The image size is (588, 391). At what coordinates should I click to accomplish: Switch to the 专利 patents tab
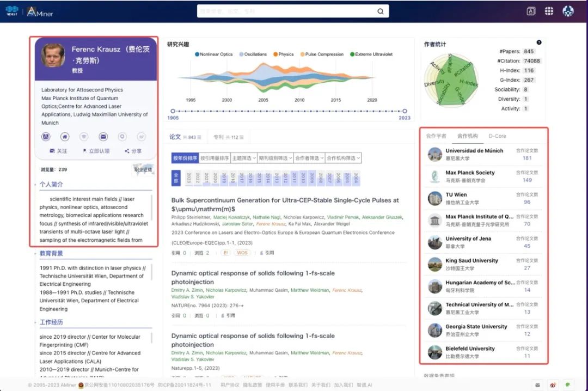click(x=228, y=137)
